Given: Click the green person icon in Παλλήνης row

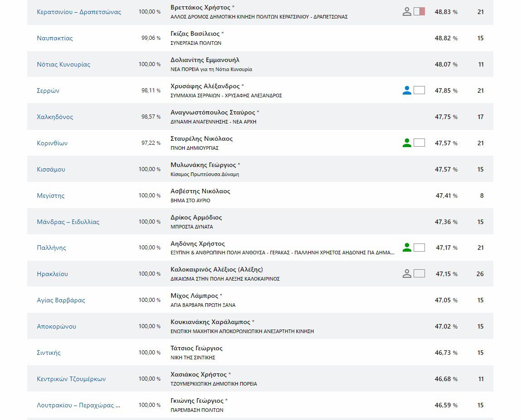Looking at the screenshot, I should (x=407, y=248).
